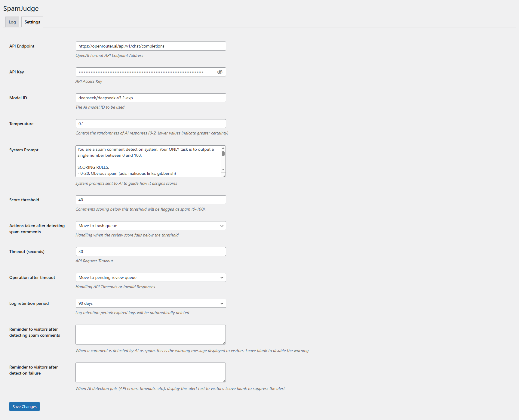Select the Settings tab

32,22
